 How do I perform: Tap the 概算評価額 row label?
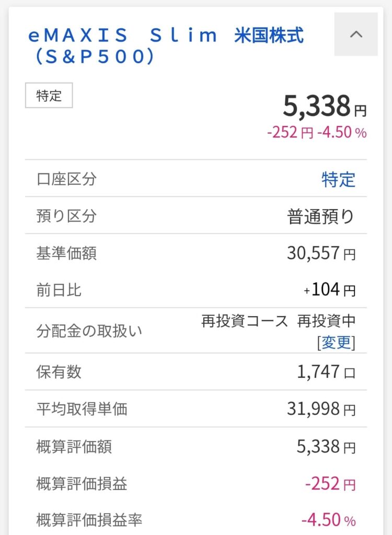(x=74, y=447)
